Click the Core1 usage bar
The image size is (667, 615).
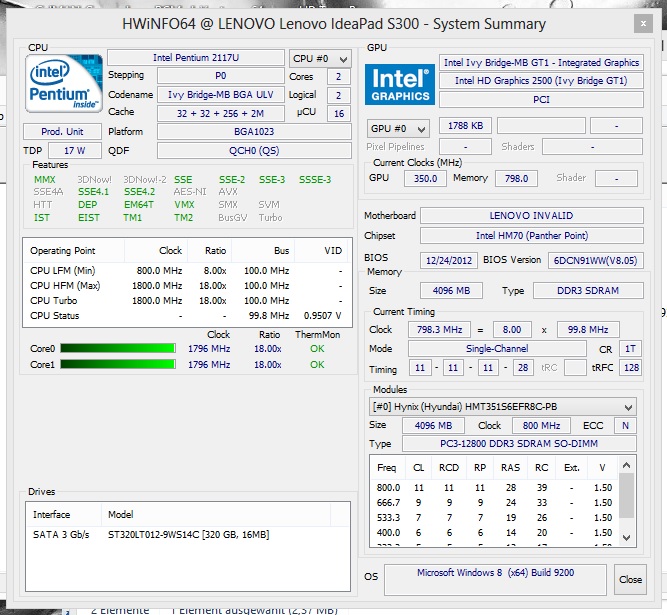tap(118, 364)
